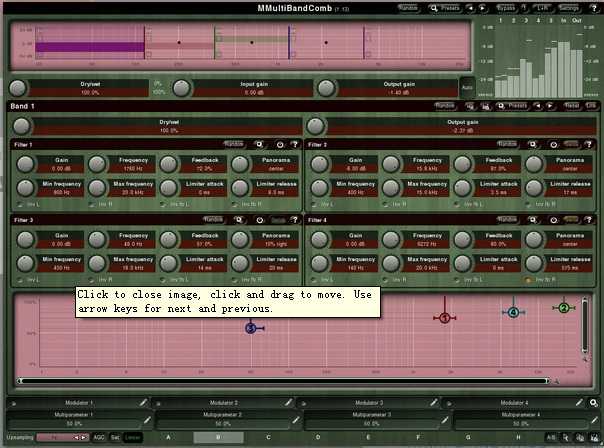Edit Modulator 1 with the pencil icon
Screen dimensions: 604x448
click(x=145, y=402)
